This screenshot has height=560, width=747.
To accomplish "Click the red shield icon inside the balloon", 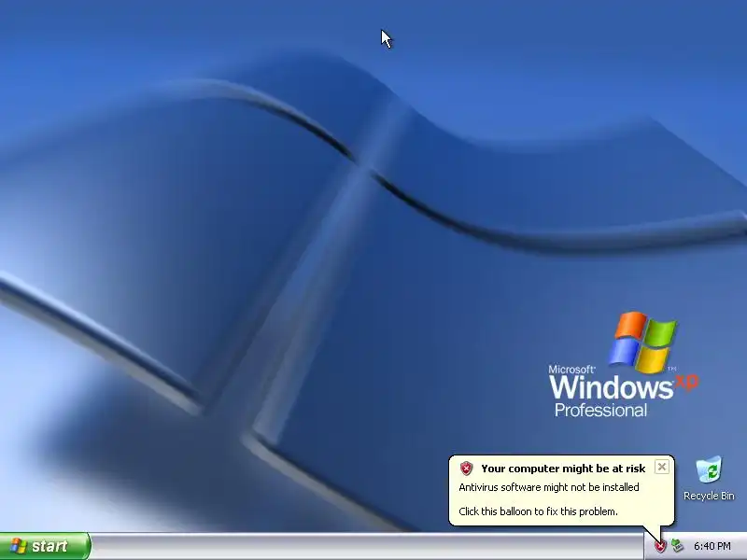I will coord(466,469).
